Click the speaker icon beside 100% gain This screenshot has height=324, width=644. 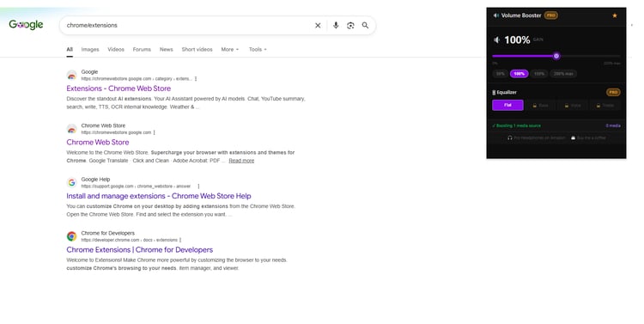pos(496,40)
